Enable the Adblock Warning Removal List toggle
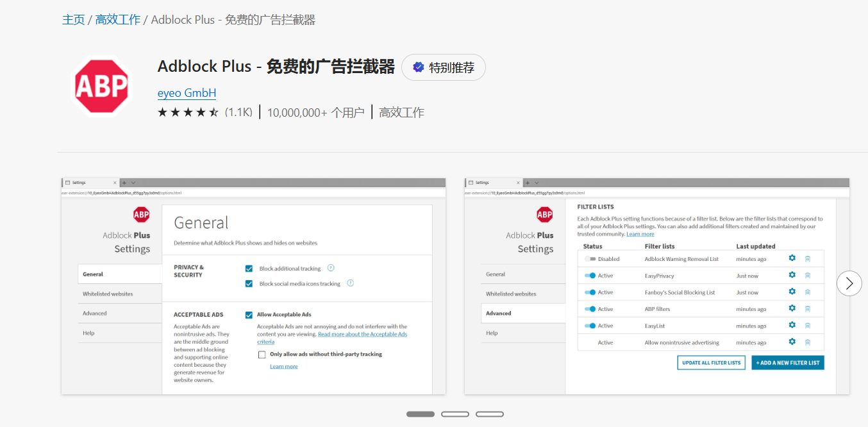Screen dimensions: 868x427 pyautogui.click(x=590, y=259)
